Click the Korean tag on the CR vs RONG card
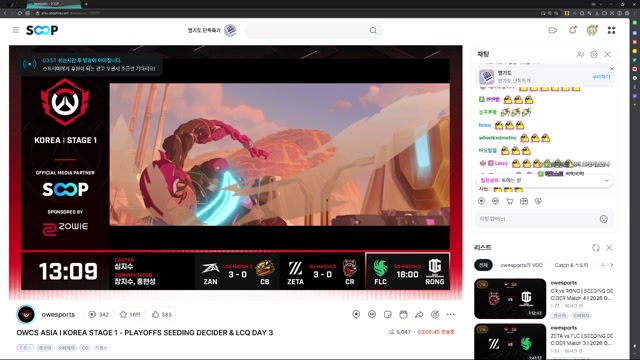This screenshot has height=360, width=640. [x=560, y=316]
